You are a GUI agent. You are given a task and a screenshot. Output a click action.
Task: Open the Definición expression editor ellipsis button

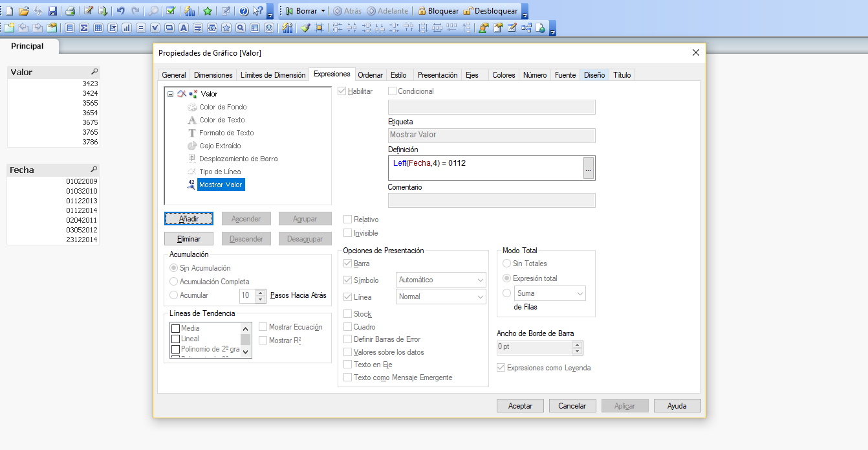588,168
